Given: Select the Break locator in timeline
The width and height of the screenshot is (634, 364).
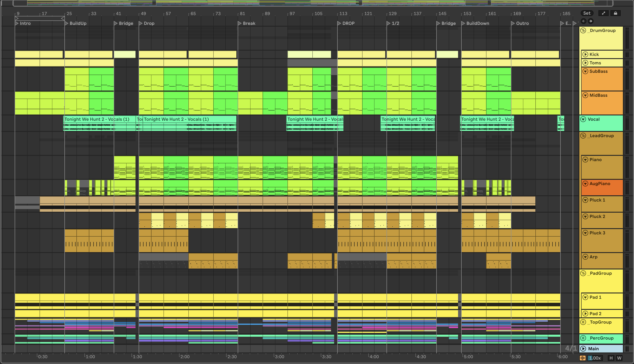Looking at the screenshot, I should [x=240, y=23].
